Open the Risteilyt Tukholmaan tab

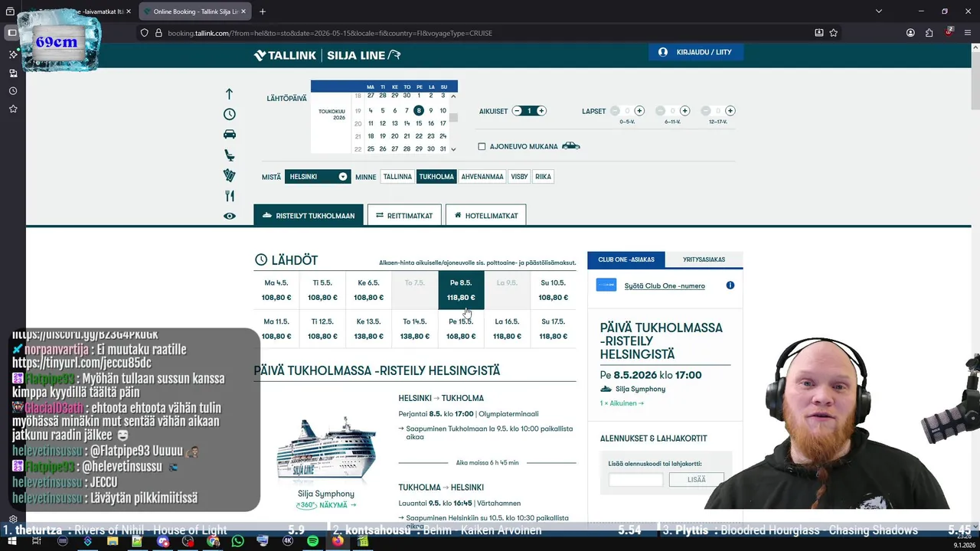[309, 215]
